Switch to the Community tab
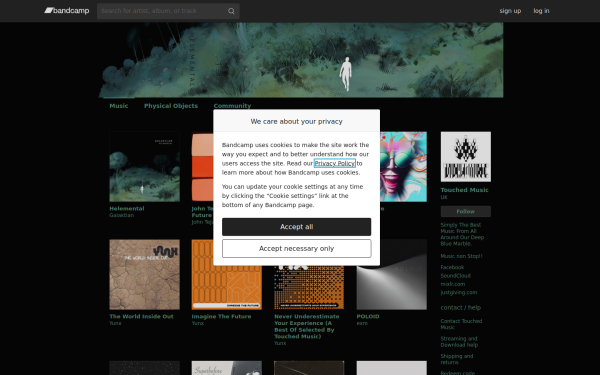 pos(232,106)
